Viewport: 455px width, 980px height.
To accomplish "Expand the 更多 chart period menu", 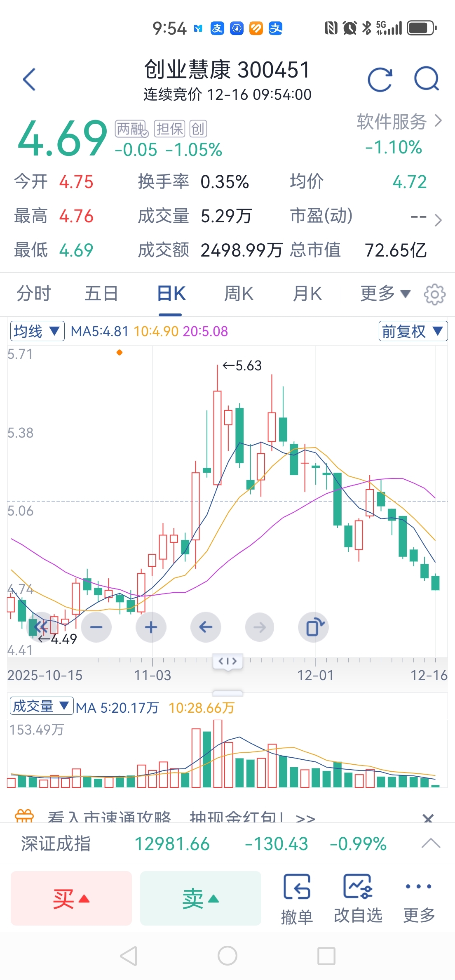I will tap(385, 294).
